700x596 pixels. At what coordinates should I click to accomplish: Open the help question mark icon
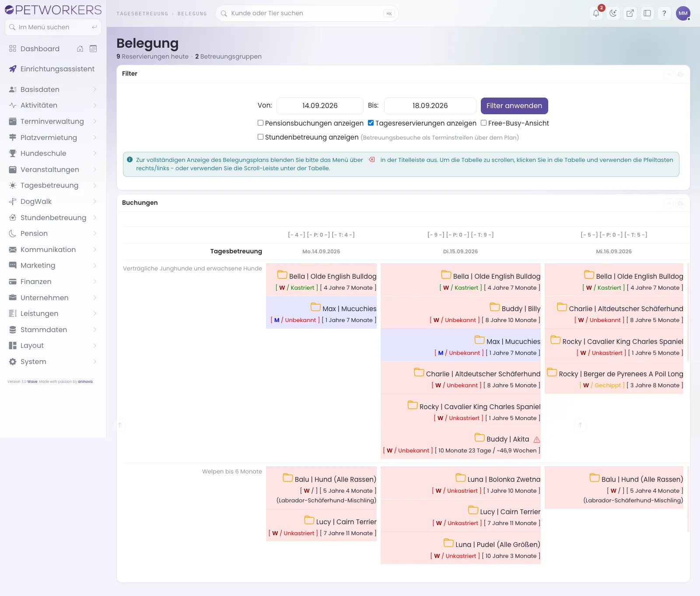[664, 13]
